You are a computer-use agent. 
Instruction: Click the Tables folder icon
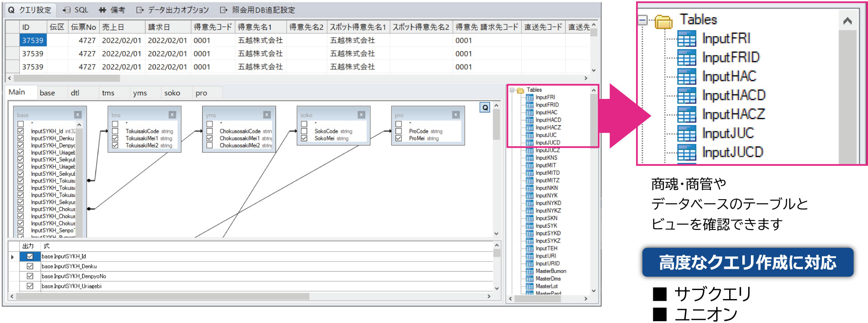coord(520,90)
